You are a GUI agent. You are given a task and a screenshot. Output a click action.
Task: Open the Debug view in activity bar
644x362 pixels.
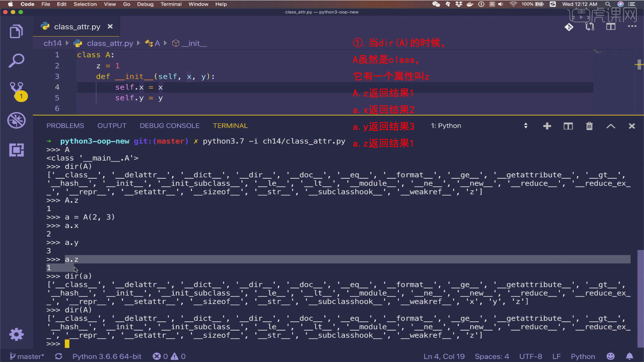[x=16, y=120]
